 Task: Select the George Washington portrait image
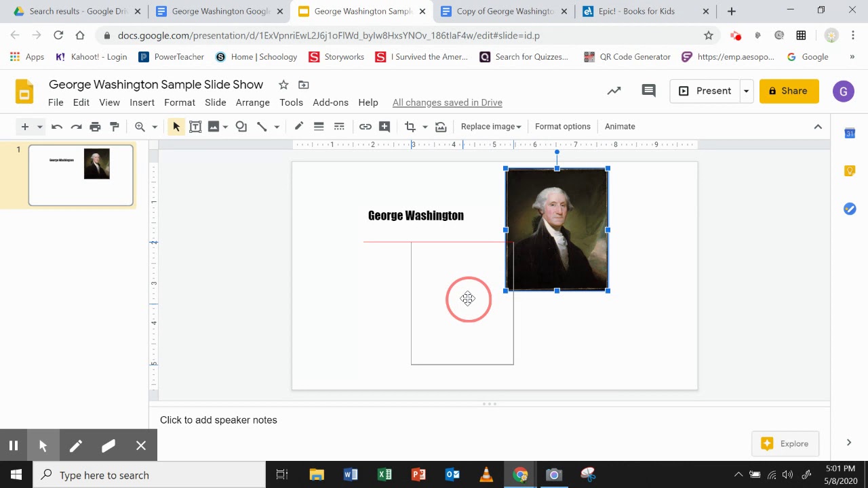(557, 230)
